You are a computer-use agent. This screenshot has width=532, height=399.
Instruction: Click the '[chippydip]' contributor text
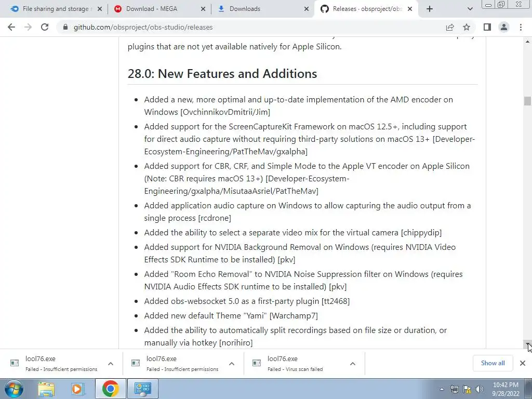tap(421, 233)
